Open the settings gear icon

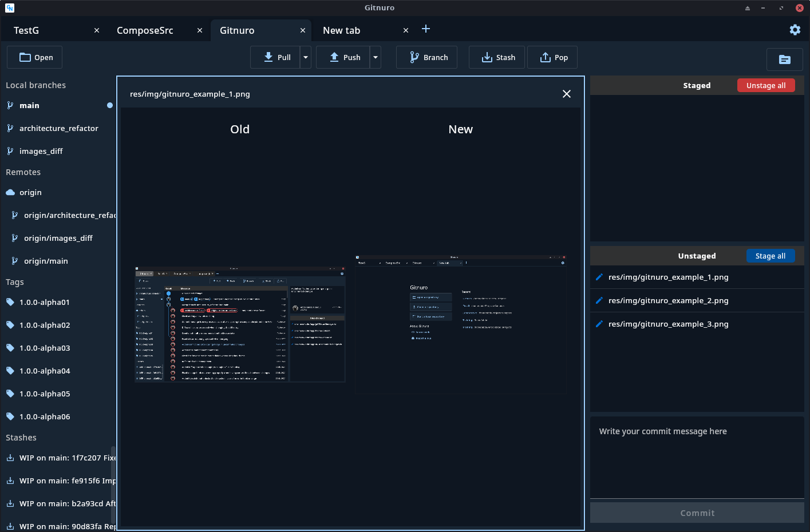[795, 30]
